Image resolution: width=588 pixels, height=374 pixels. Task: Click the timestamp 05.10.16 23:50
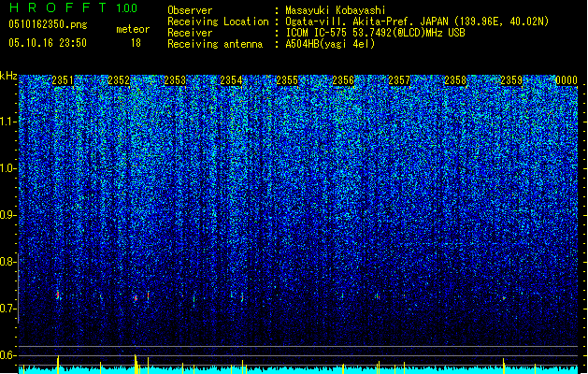coord(48,43)
